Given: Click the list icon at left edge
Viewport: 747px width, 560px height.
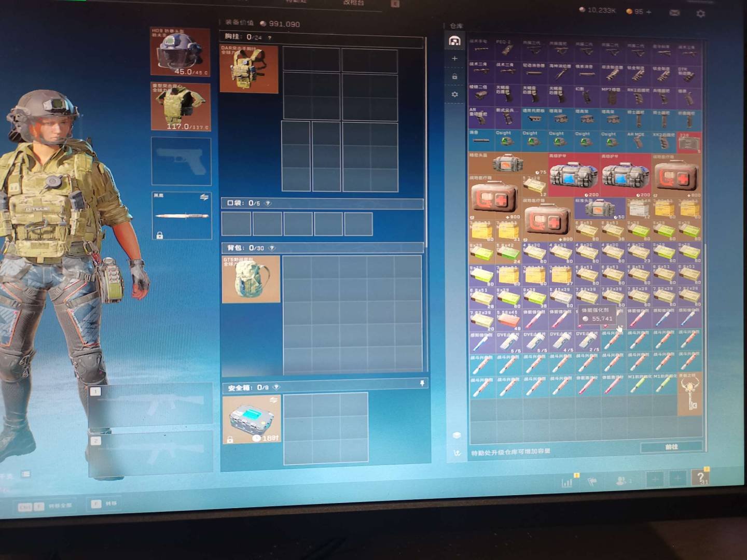Looking at the screenshot, I should tap(25, 474).
